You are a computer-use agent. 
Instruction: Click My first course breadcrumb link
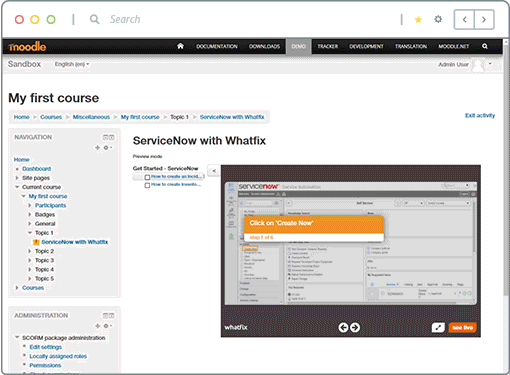tap(140, 117)
